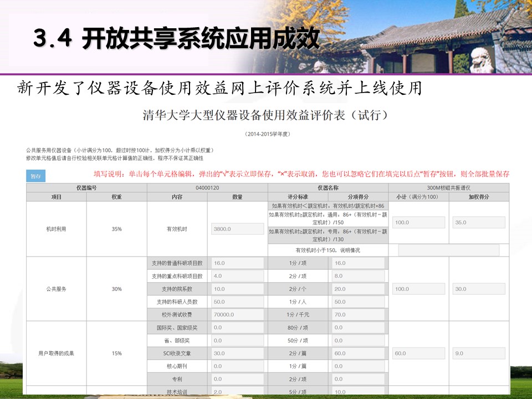
Task: Select the 公共服务 row label
Action: tap(57, 289)
